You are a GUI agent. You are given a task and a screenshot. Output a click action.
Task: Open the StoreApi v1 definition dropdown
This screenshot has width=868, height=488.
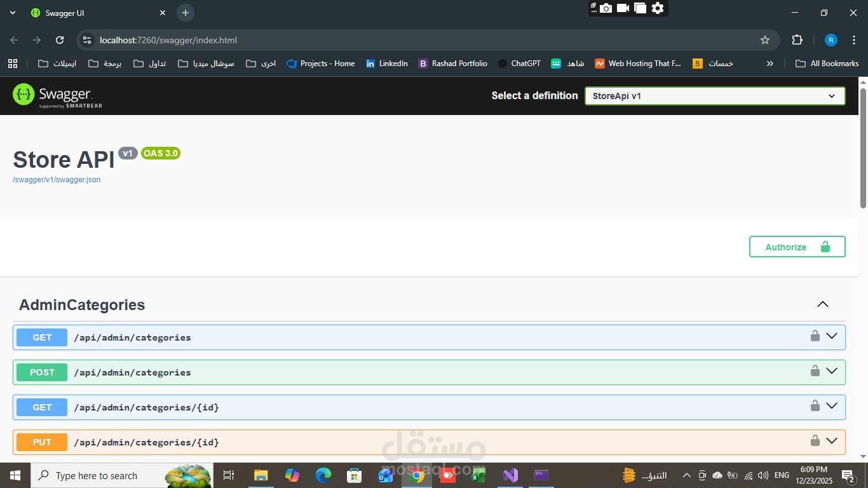pyautogui.click(x=714, y=96)
